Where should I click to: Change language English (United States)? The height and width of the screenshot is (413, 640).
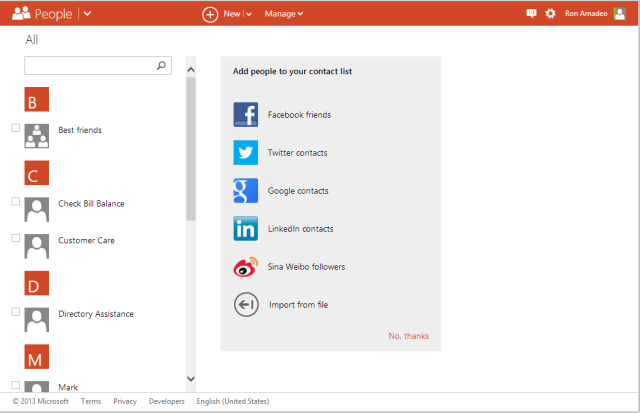click(x=233, y=401)
